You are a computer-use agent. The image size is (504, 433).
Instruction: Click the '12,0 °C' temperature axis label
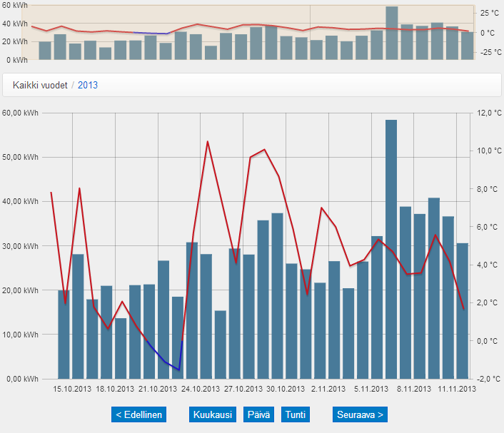click(489, 113)
